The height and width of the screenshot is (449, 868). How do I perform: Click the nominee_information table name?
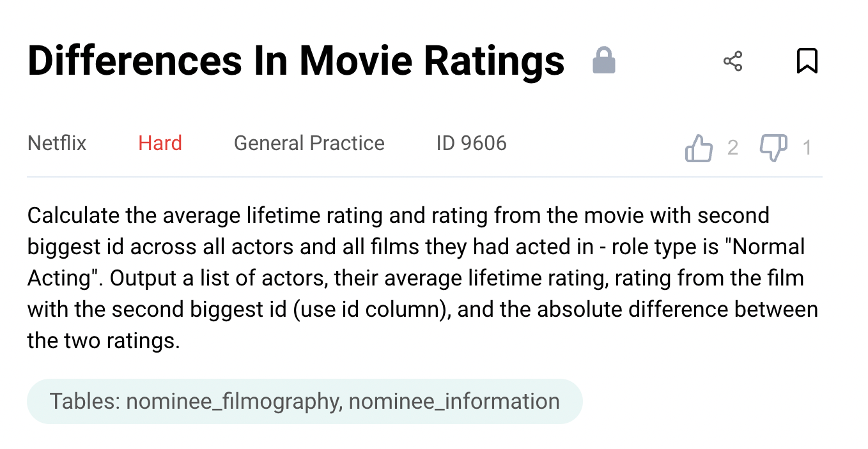pos(454,401)
